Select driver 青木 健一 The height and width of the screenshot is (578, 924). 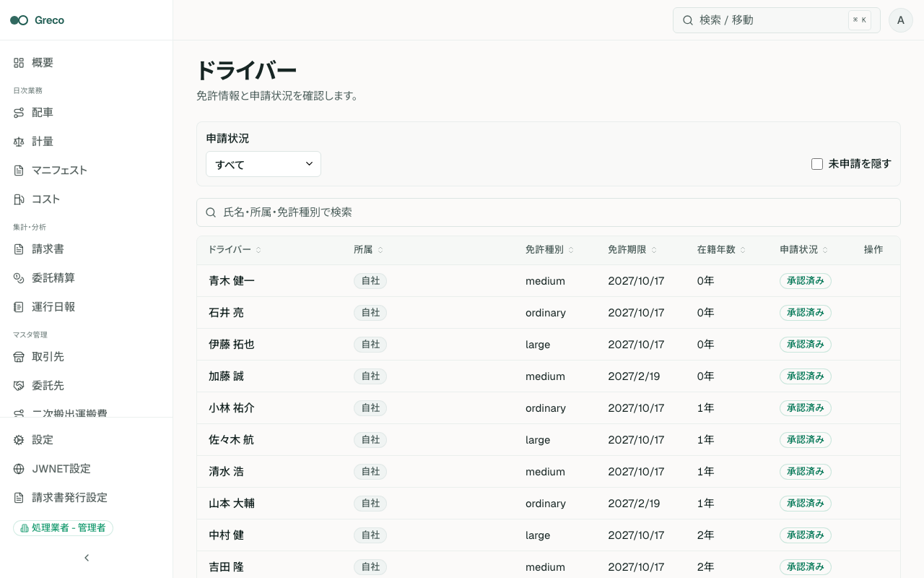pyautogui.click(x=232, y=281)
